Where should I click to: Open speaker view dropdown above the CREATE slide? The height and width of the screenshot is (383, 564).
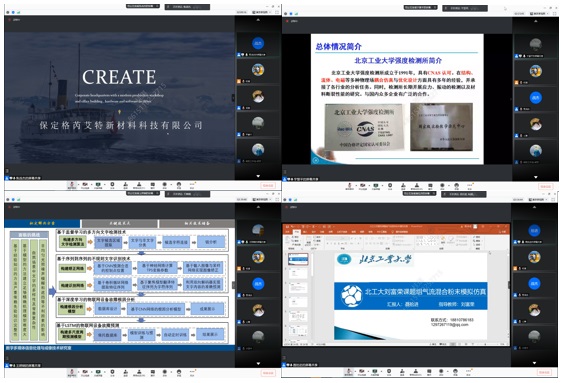[x=260, y=12]
